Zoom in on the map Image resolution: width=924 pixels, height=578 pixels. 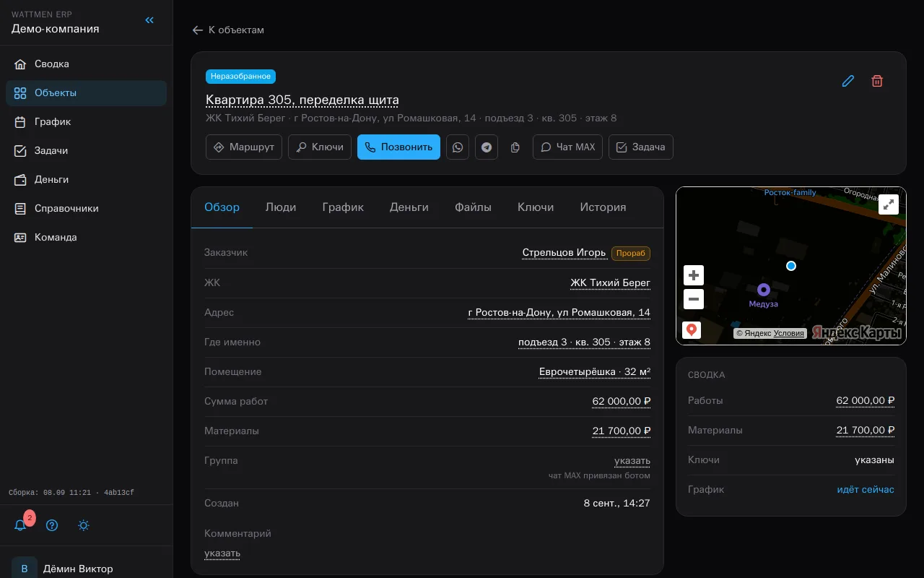(x=694, y=275)
